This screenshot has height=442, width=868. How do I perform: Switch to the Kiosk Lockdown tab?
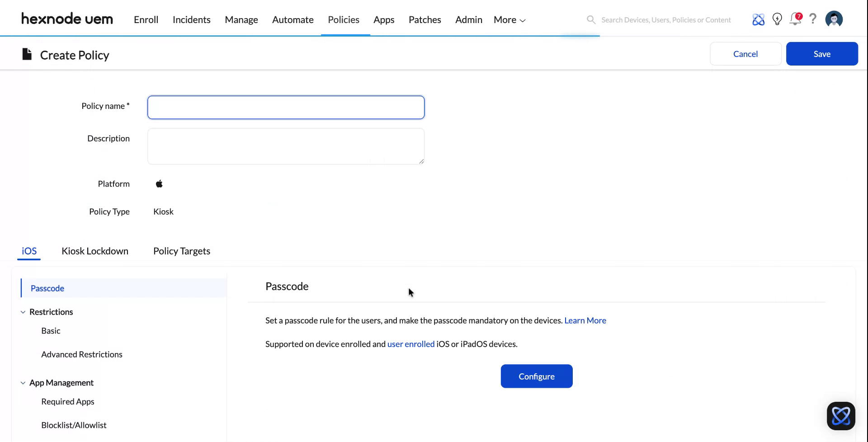tap(95, 251)
